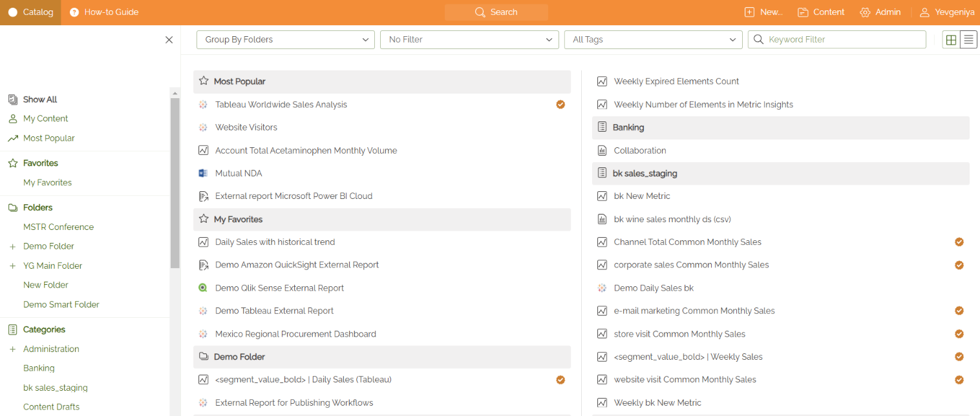Click the certified badge on Channel Total Common Monthly Sales
This screenshot has height=416, width=980.
point(959,242)
